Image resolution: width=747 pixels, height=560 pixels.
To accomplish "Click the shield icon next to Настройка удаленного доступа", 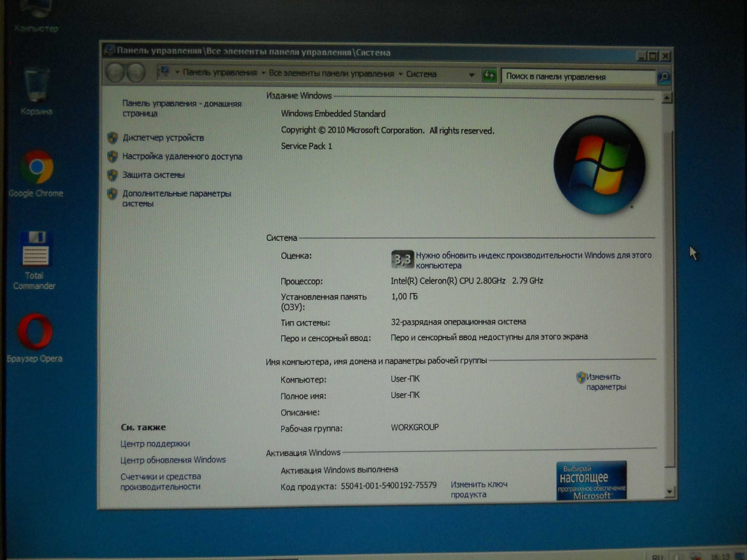I will point(112,156).
